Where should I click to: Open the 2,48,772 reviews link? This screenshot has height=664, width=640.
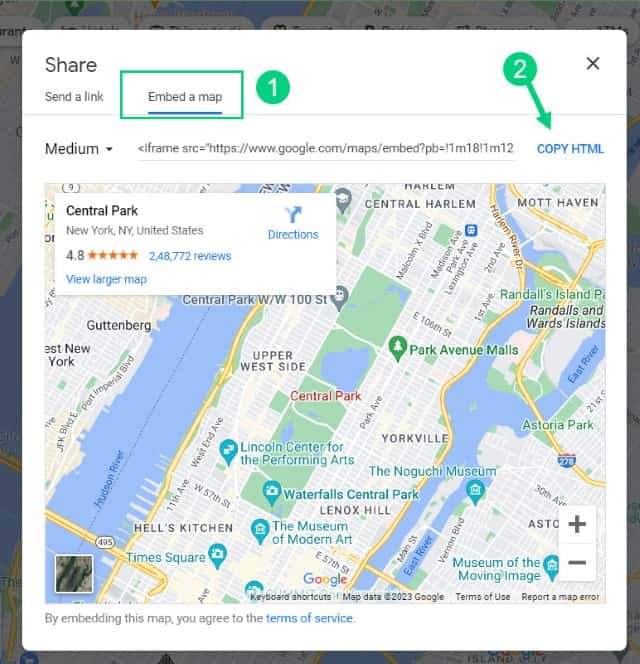(x=190, y=256)
